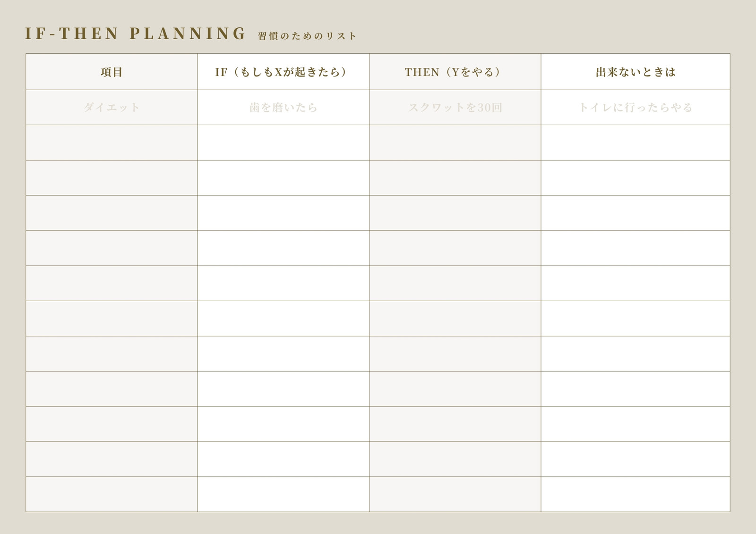This screenshot has height=534, width=756.
Task: Click the IF-THEN PLANNING title
Action: pos(136,34)
